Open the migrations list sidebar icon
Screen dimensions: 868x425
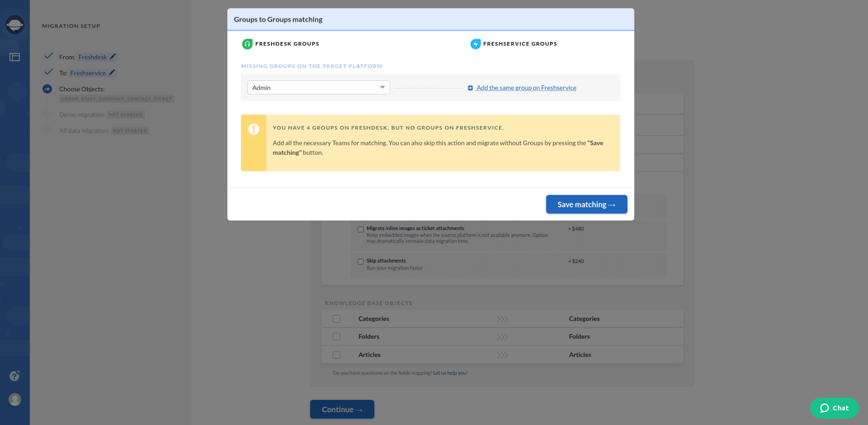click(15, 57)
